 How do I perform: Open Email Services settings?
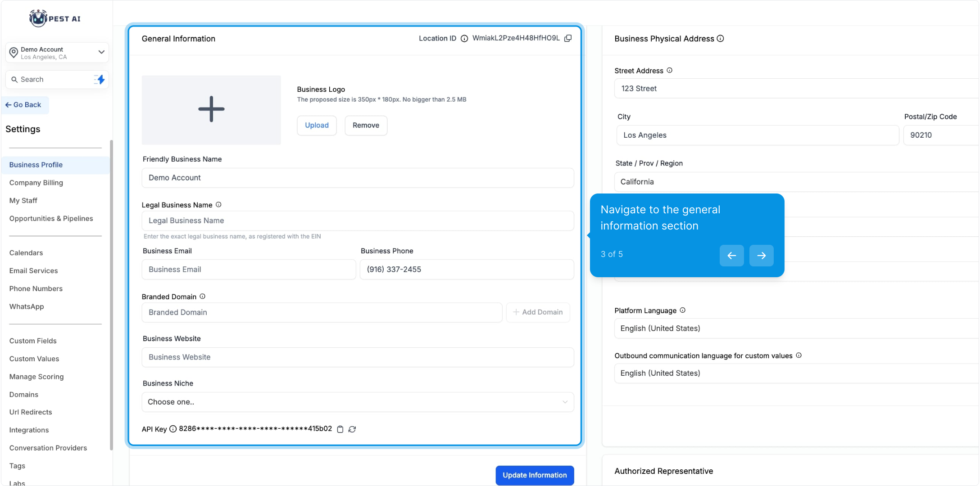[x=34, y=271]
